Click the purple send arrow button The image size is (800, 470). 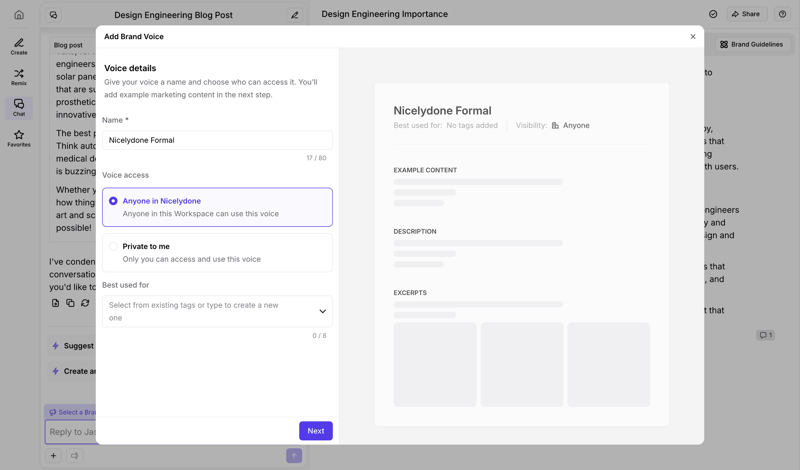tap(294, 456)
